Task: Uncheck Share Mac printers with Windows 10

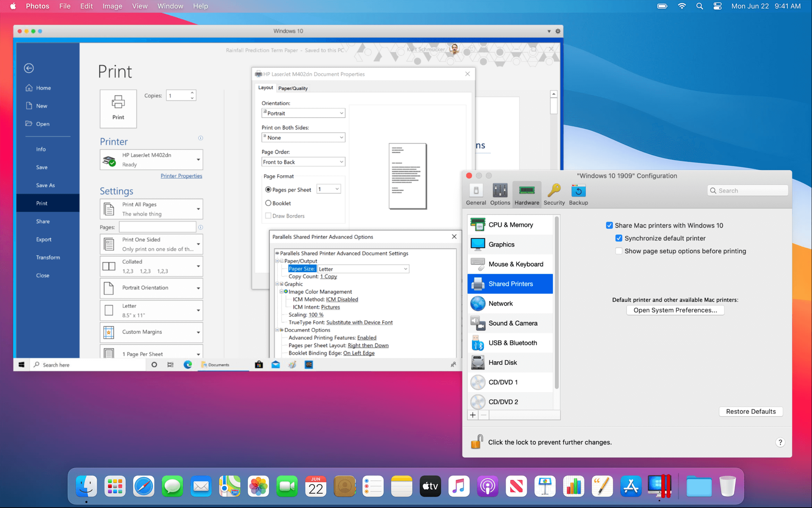Action: pyautogui.click(x=610, y=225)
